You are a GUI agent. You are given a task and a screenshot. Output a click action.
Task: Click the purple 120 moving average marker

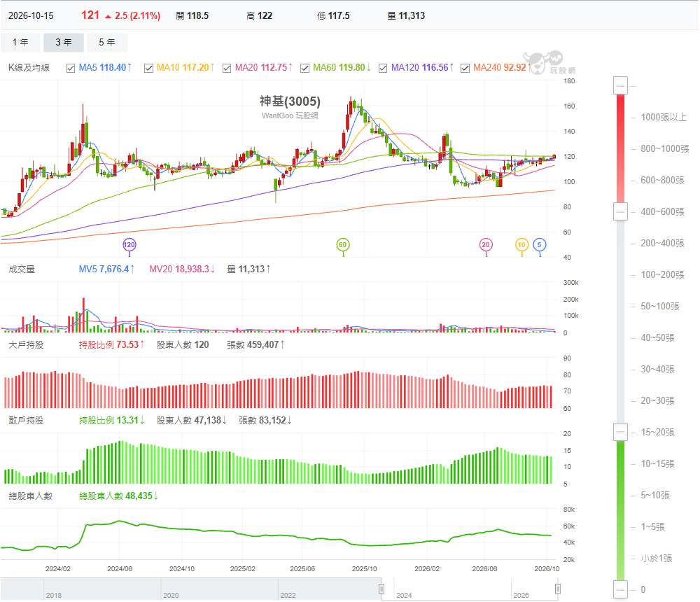(129, 245)
